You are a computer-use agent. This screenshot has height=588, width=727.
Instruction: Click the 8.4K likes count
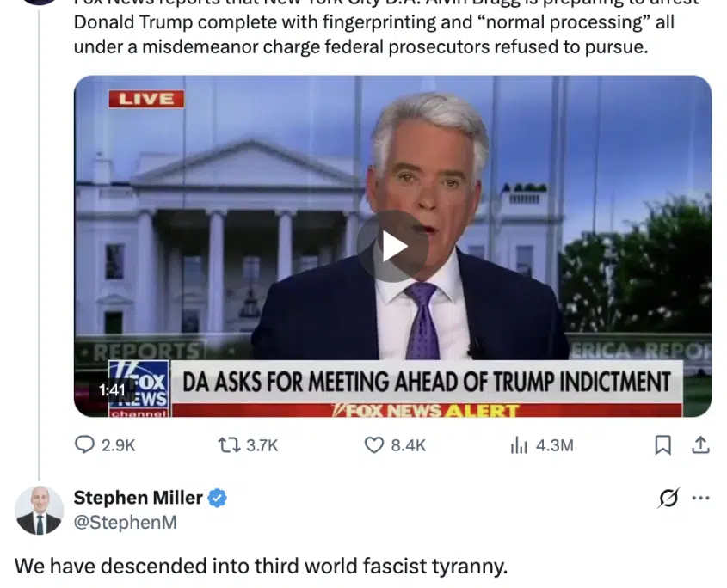(x=408, y=445)
